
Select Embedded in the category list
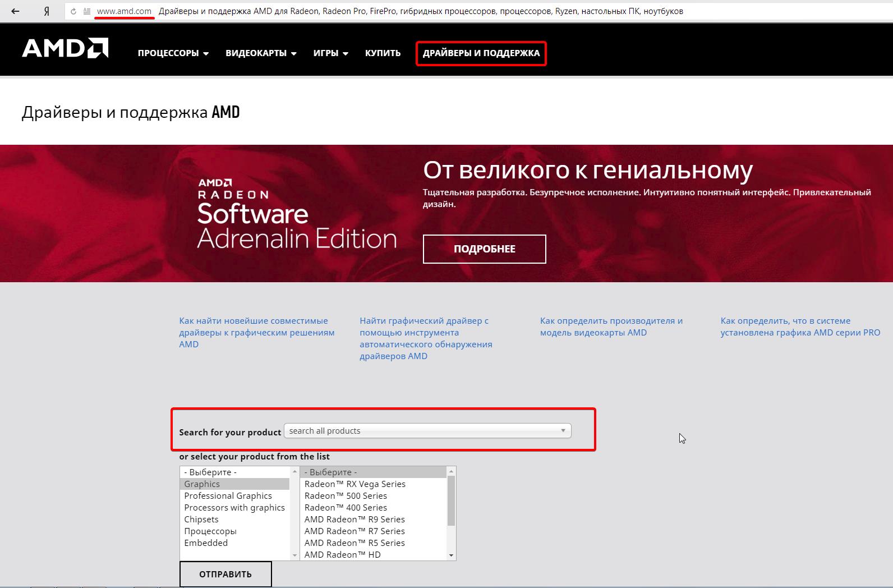(234, 543)
